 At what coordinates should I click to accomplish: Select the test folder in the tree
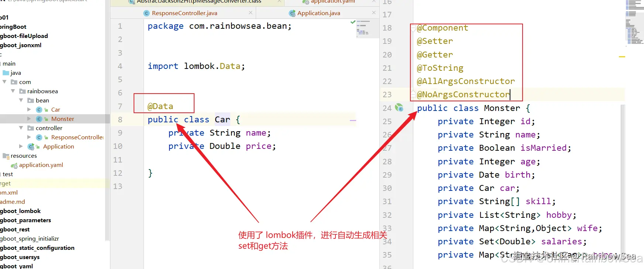pyautogui.click(x=8, y=174)
